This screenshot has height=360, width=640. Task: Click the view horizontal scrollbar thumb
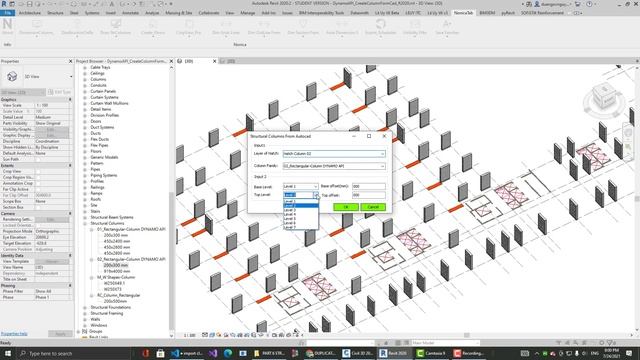tap(466, 335)
